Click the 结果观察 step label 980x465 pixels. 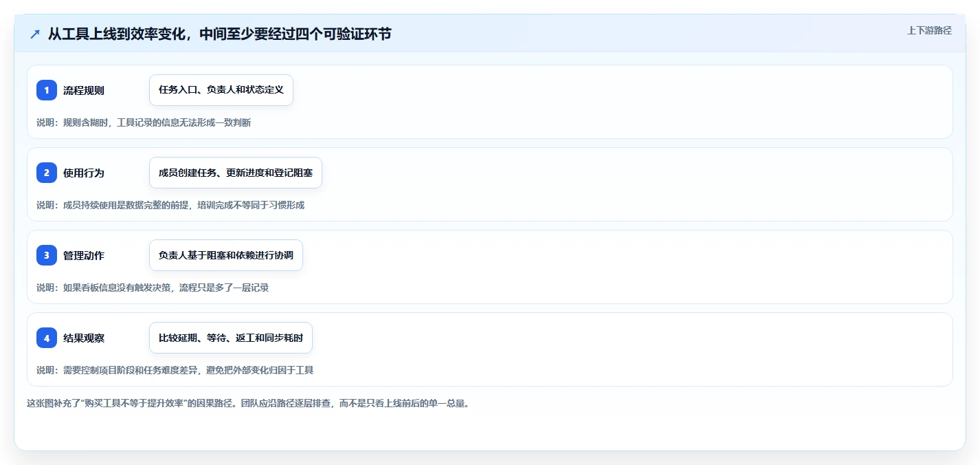pyautogui.click(x=84, y=338)
